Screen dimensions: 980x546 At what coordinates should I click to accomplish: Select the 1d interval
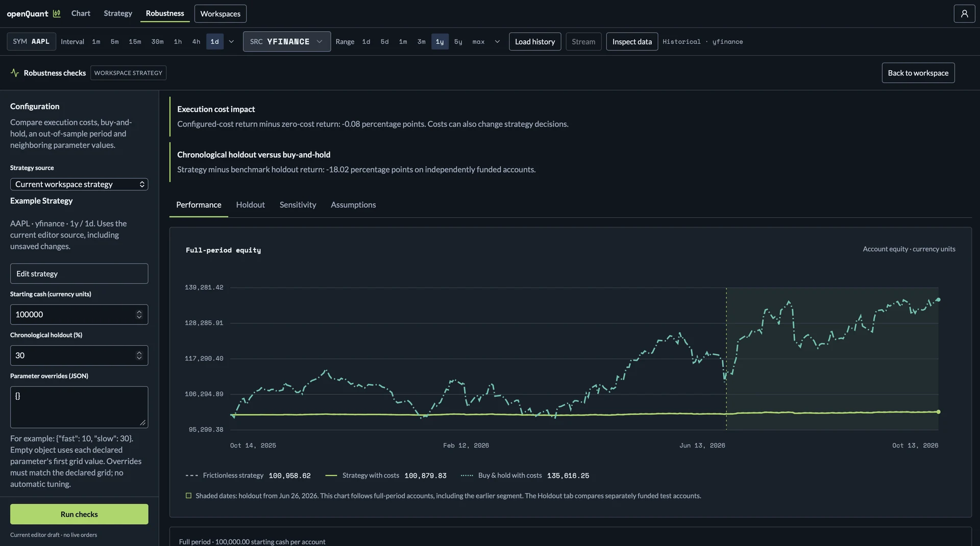coord(215,42)
